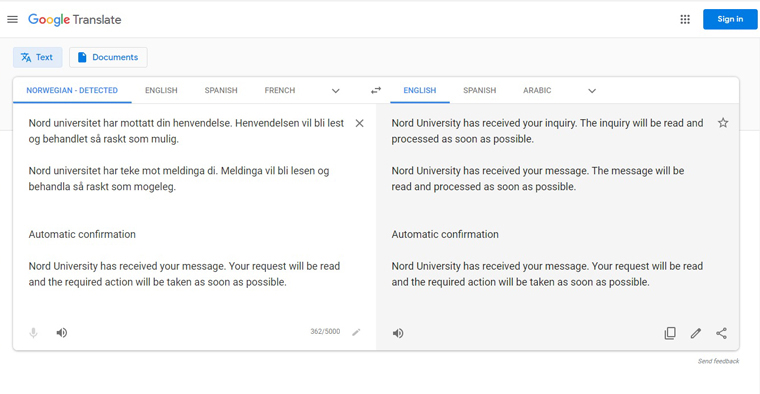
Task: Choose Spanish as target language
Action: 479,90
